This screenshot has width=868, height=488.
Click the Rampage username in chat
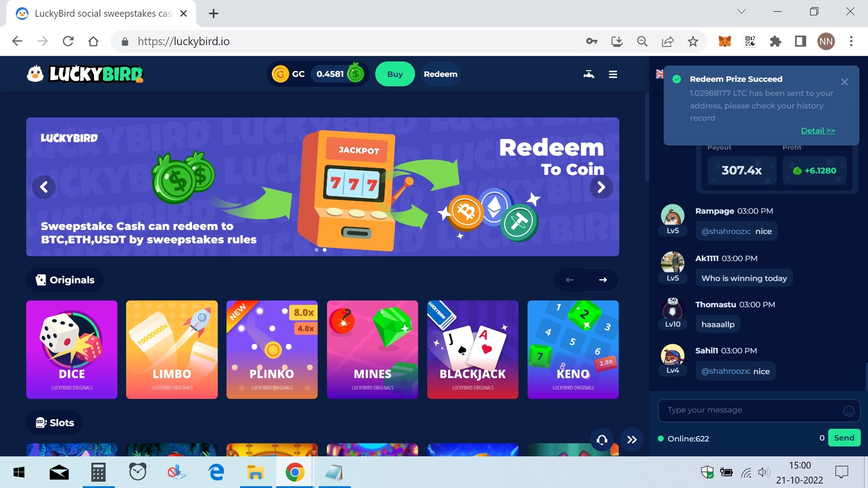pyautogui.click(x=714, y=211)
